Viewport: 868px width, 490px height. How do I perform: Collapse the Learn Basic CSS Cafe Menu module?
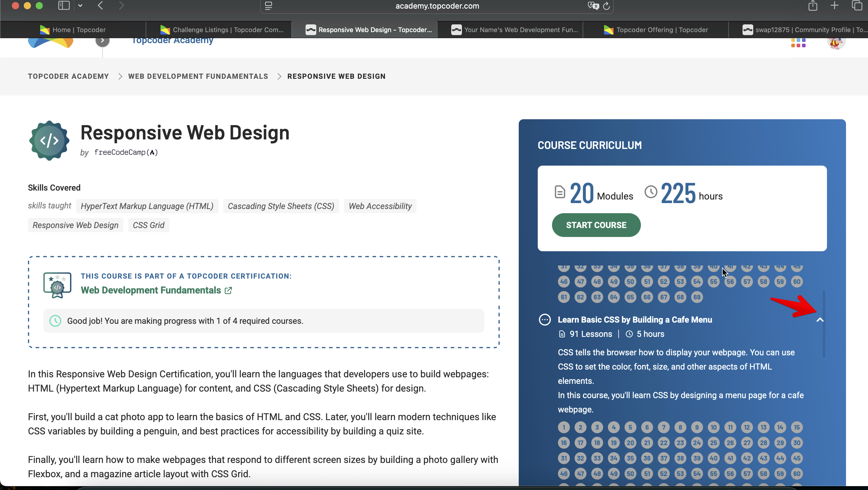tap(820, 320)
